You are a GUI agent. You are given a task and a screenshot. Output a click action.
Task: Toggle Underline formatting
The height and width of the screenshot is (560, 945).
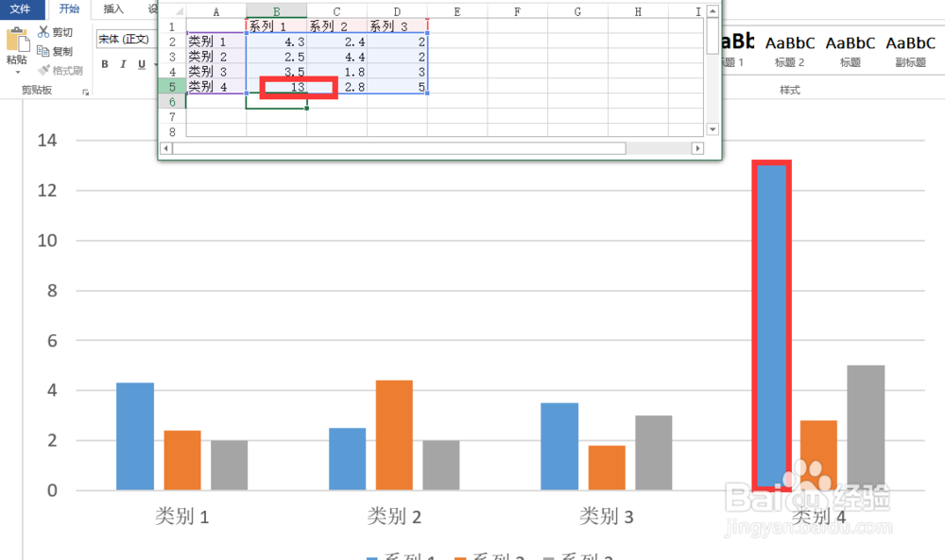[x=142, y=64]
